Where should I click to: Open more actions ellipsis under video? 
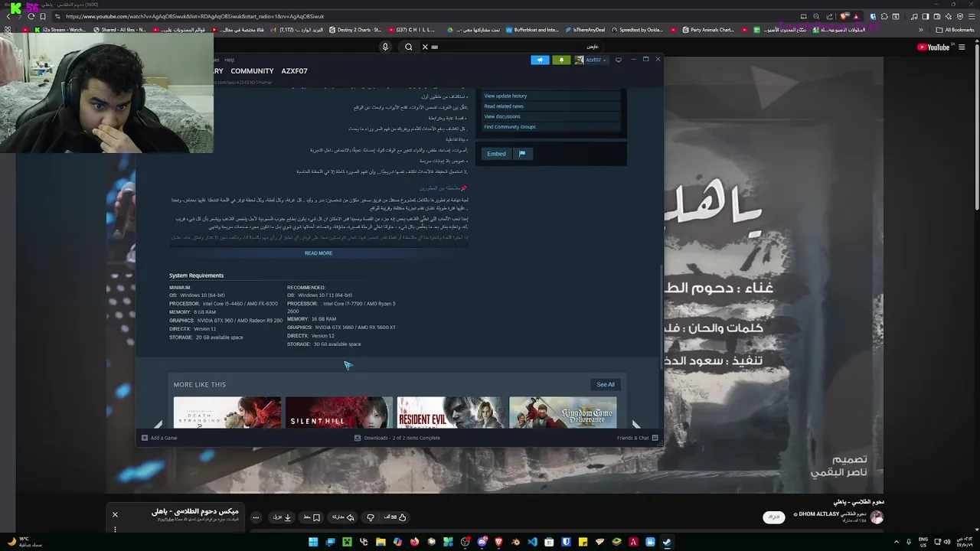(256, 517)
